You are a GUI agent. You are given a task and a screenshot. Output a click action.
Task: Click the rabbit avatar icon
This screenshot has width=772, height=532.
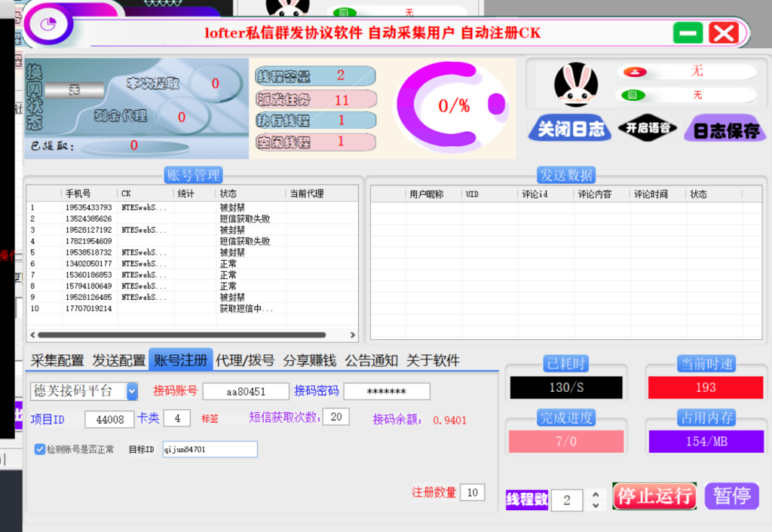(577, 85)
